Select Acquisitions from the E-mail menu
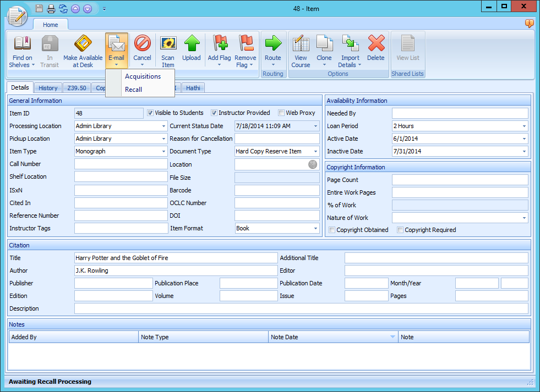The height and width of the screenshot is (392, 540). click(x=143, y=76)
